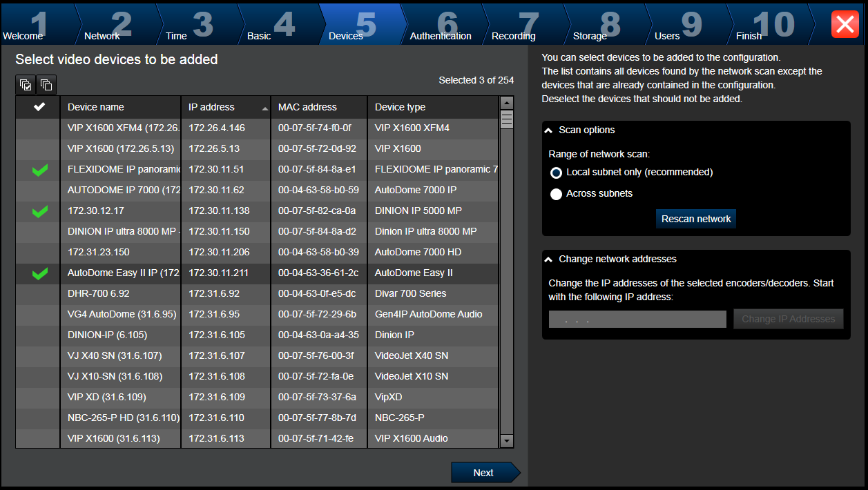The height and width of the screenshot is (490, 868).
Task: Click the device list scrollbar up arrow
Action: tap(507, 104)
